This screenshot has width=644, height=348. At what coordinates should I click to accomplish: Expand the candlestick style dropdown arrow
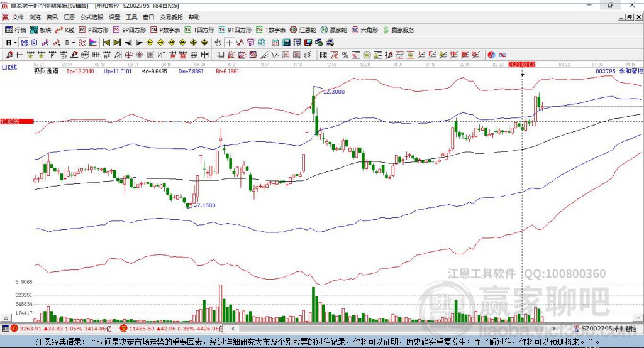point(74,43)
